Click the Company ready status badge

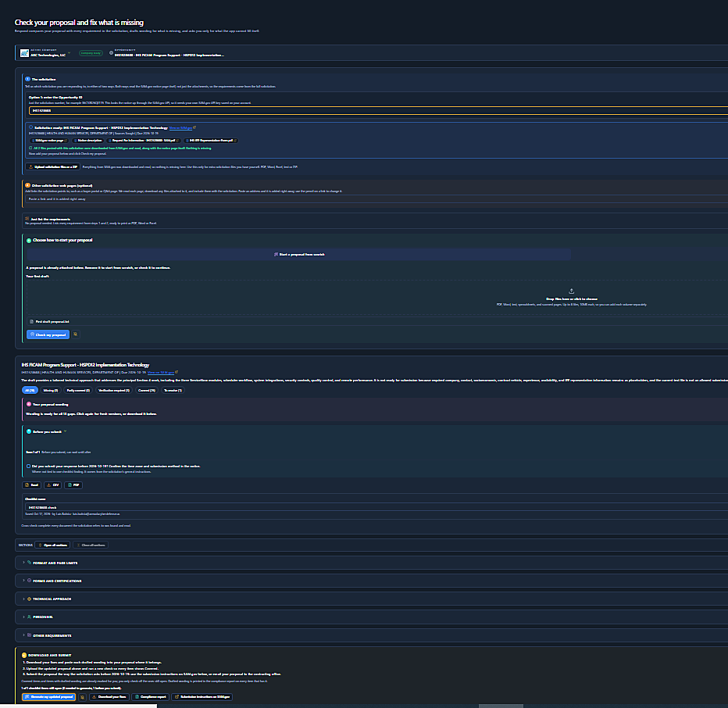[x=91, y=53]
